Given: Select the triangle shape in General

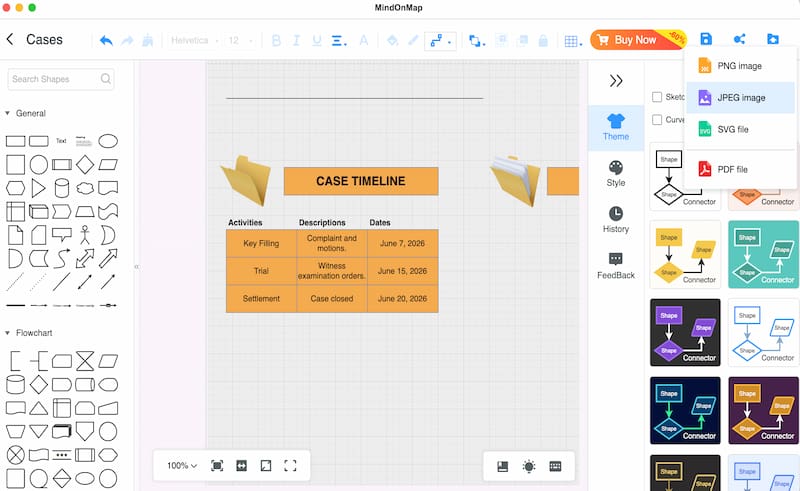Looking at the screenshot, I should pos(38,188).
